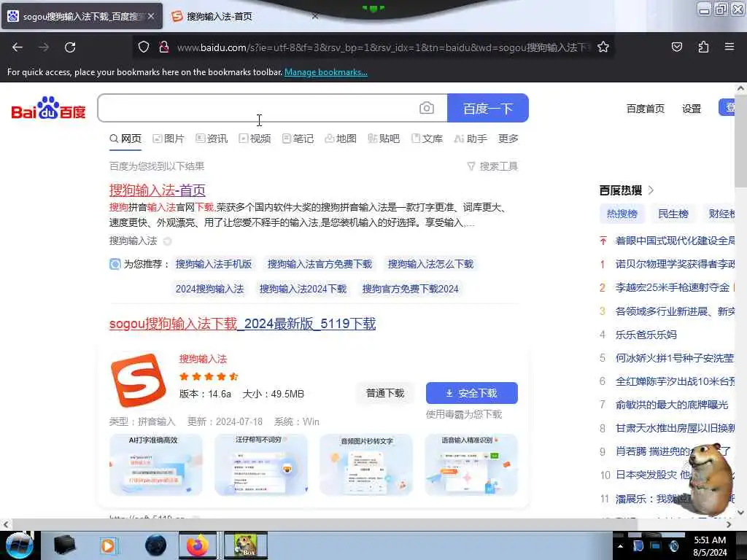Open hot search item 乐乐爸乐乐妈
Screen dimensions: 747x560
pos(646,335)
